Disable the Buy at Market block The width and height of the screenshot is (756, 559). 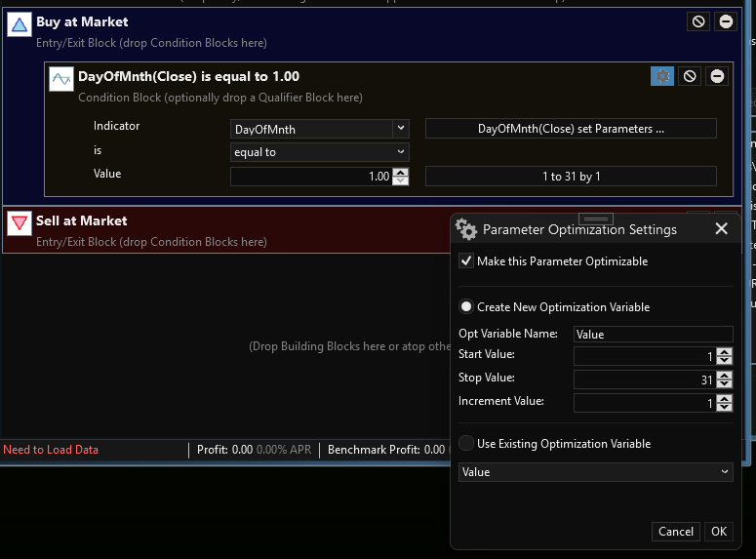pos(698,21)
